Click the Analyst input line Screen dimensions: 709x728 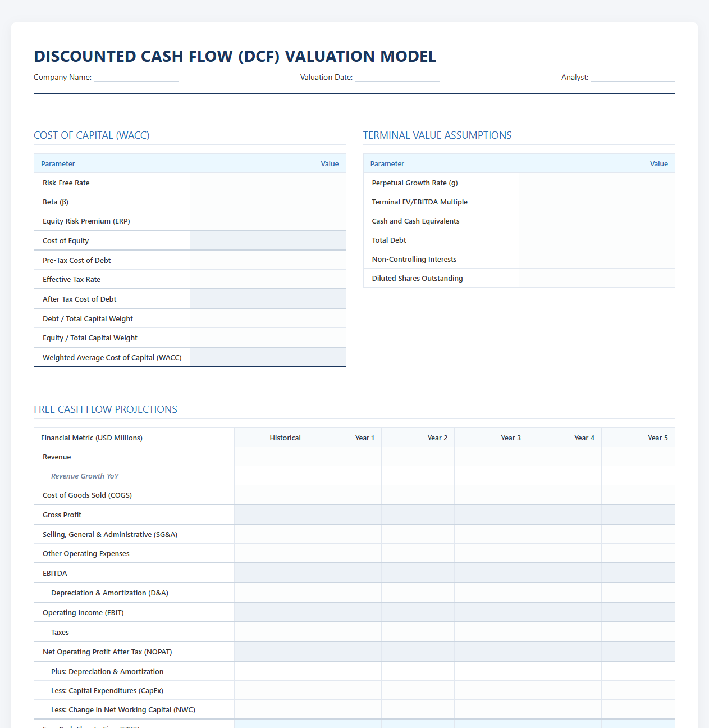(633, 77)
